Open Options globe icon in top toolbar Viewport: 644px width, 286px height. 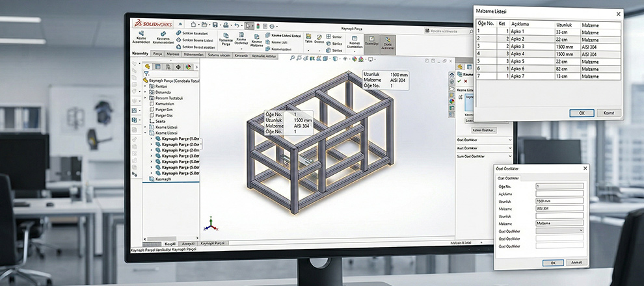coord(272,26)
